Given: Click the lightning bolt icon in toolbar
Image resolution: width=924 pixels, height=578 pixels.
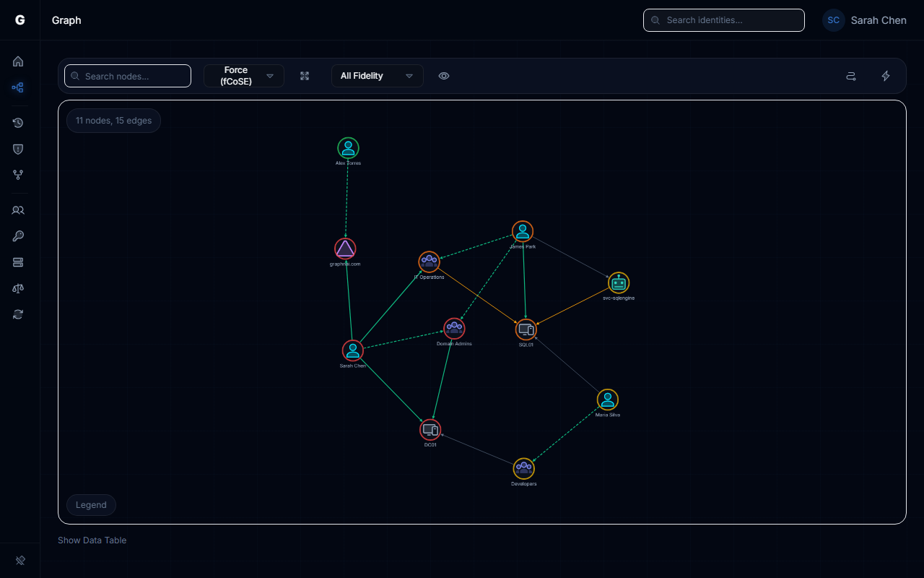Looking at the screenshot, I should [x=886, y=76].
